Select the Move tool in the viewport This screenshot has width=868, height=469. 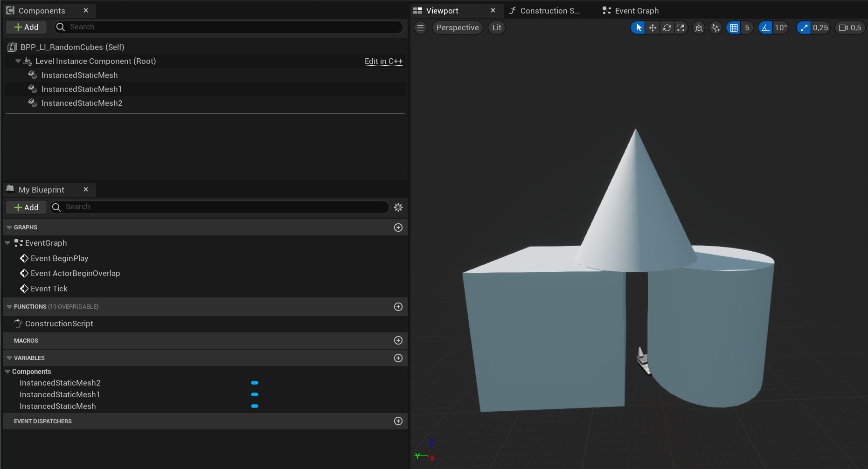pyautogui.click(x=653, y=28)
